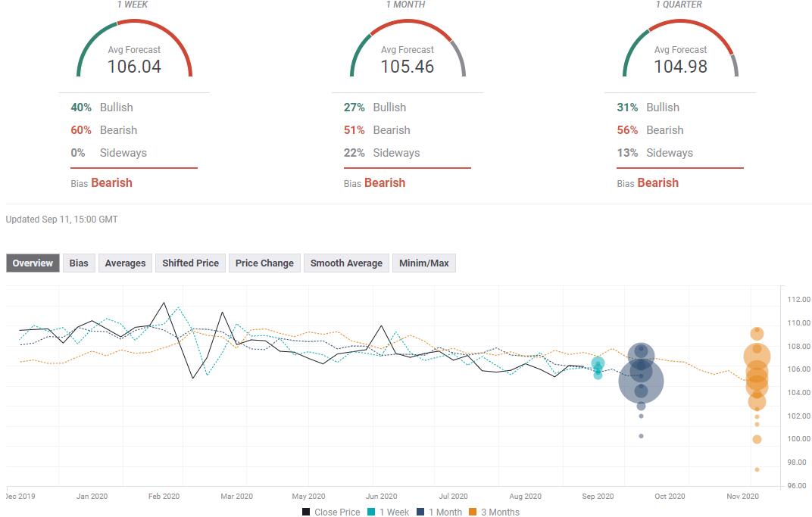Click the lowest navy 1 Month forecast dot
This screenshot has height=517, width=812.
[641, 436]
